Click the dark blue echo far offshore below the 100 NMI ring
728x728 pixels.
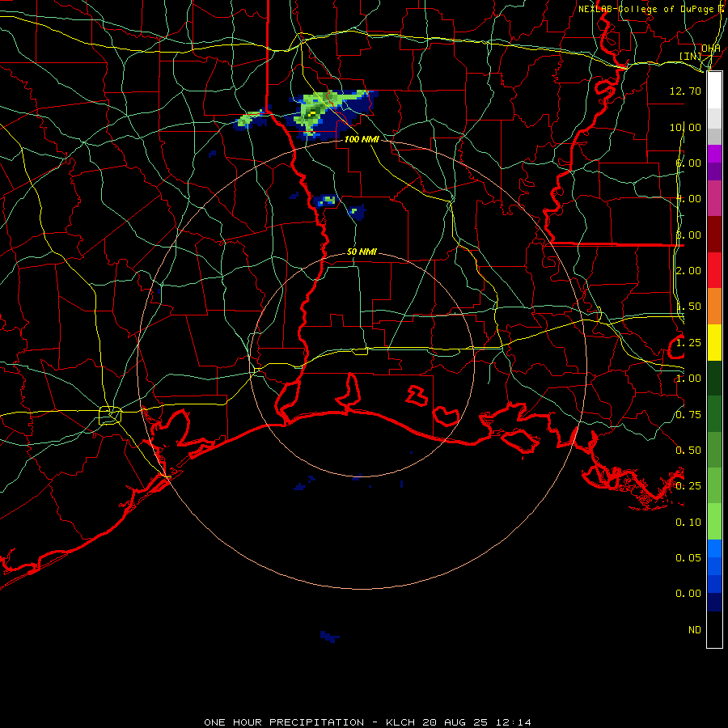click(x=330, y=637)
